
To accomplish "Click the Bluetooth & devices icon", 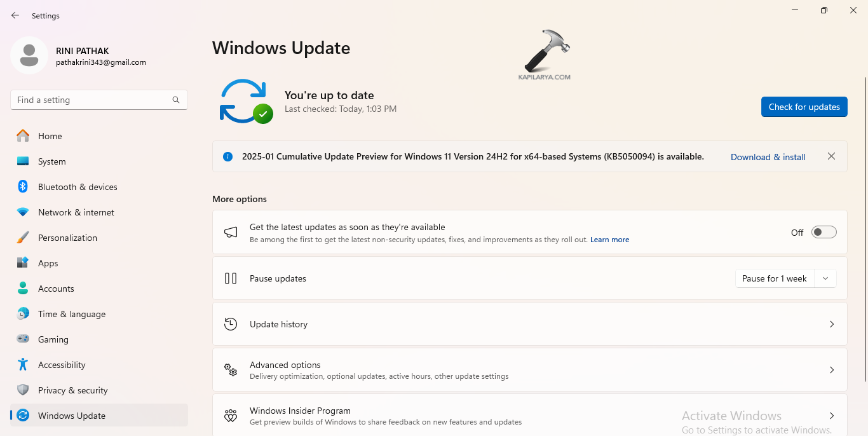I will click(x=23, y=187).
